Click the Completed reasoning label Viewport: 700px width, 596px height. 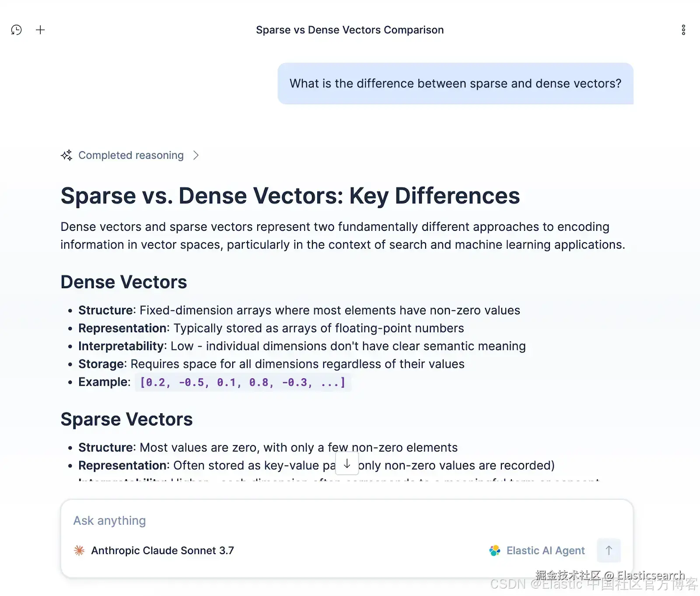point(131,155)
